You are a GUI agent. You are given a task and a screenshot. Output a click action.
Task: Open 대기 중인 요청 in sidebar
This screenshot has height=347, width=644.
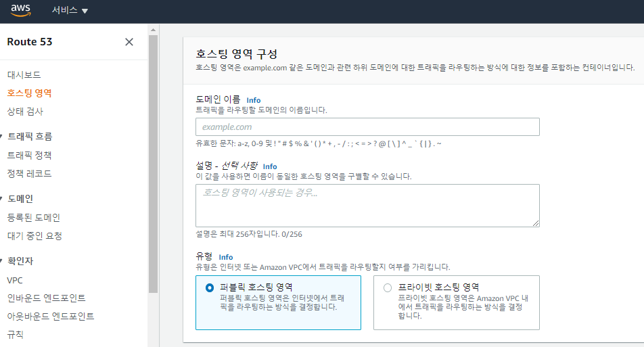pyautogui.click(x=34, y=236)
